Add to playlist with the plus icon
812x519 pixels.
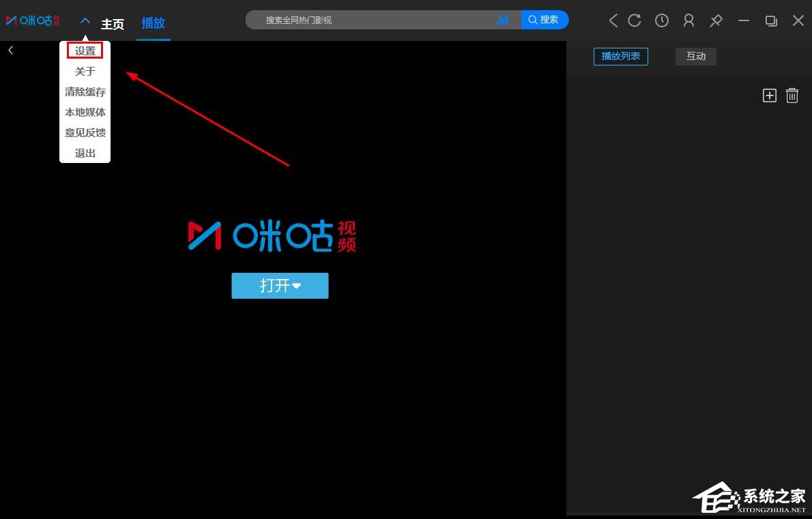click(770, 95)
